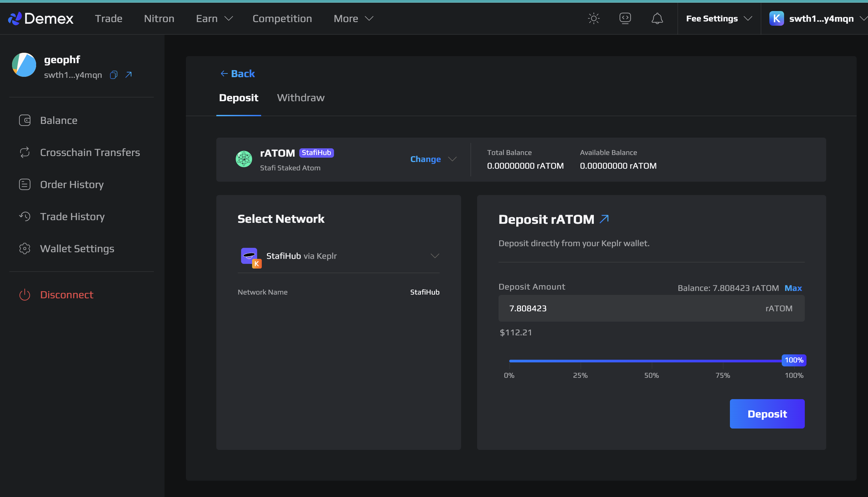The image size is (868, 497).
Task: Open Crosschain Transfers in sidebar
Action: (90, 152)
